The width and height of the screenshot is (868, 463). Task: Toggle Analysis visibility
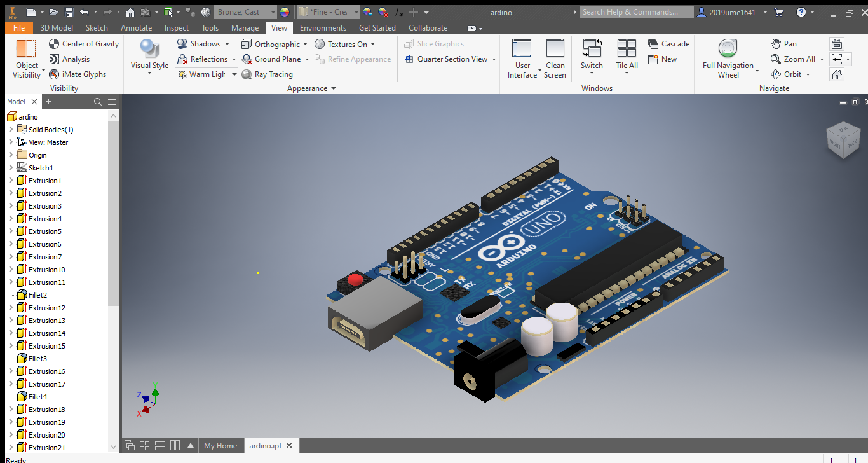(69, 59)
